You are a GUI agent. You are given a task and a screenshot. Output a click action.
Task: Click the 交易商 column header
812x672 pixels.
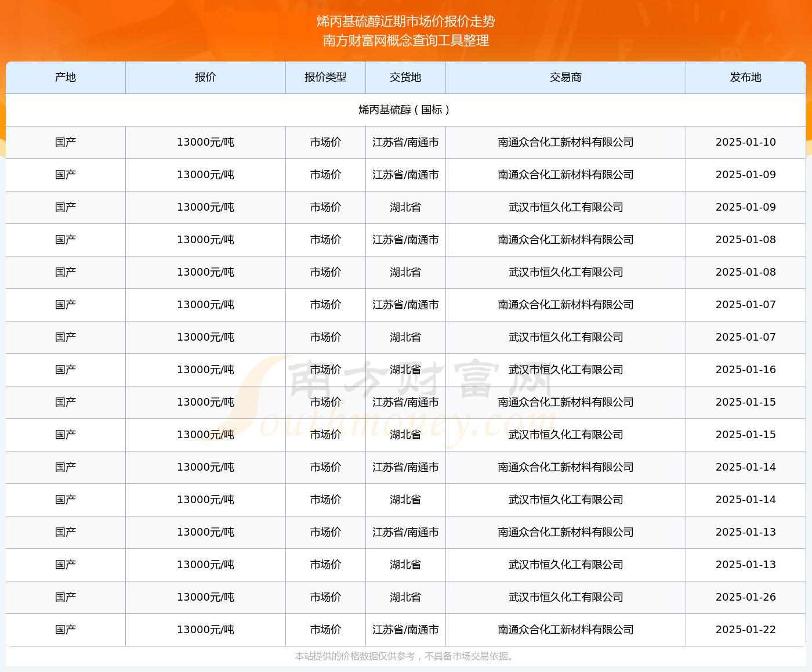pyautogui.click(x=565, y=77)
